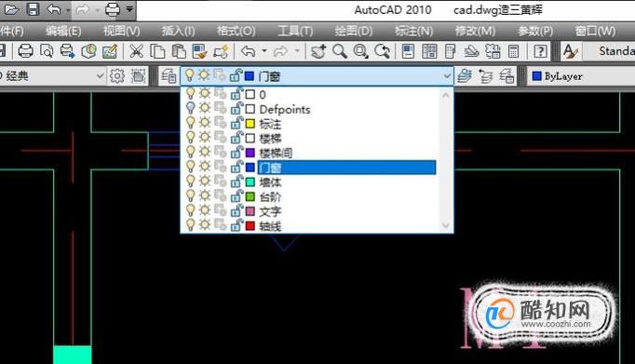Open the Layer Properties Manager icon
The image size is (635, 364).
[169, 75]
